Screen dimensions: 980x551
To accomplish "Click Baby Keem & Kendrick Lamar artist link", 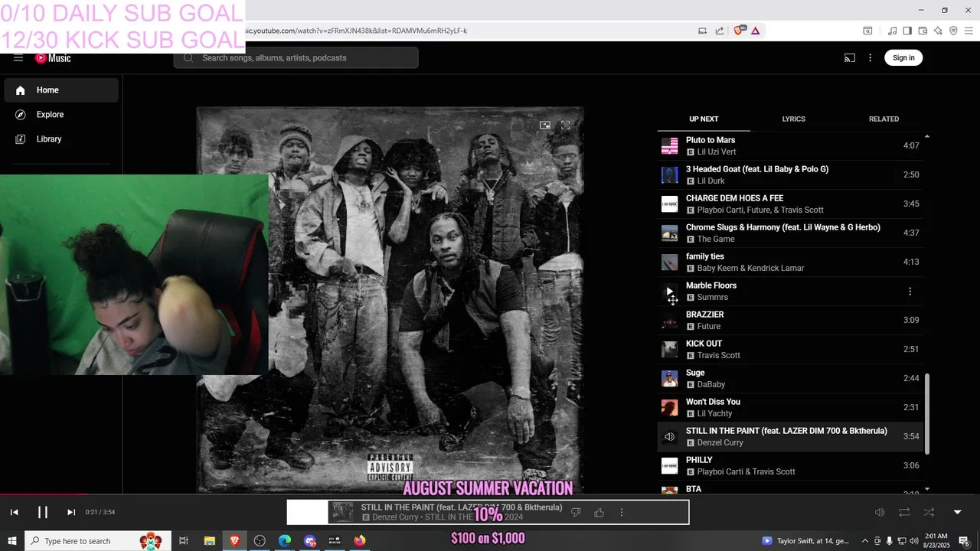I will click(x=750, y=269).
